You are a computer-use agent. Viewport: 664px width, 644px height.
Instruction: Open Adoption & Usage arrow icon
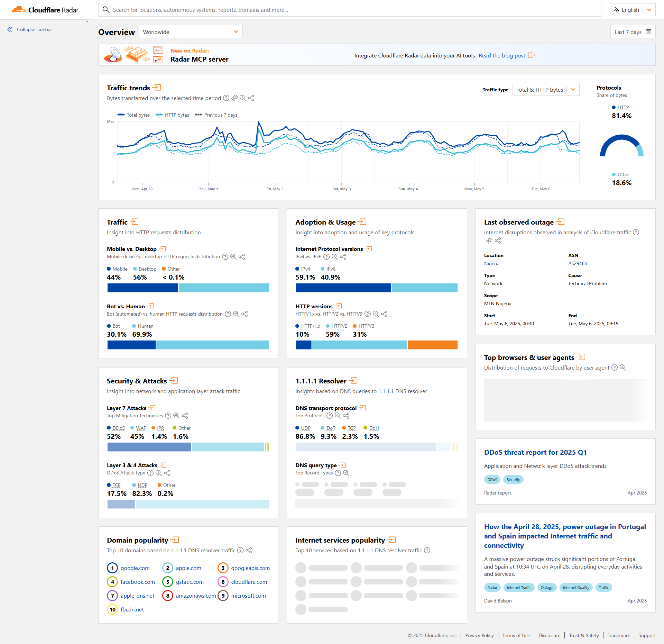(x=362, y=222)
